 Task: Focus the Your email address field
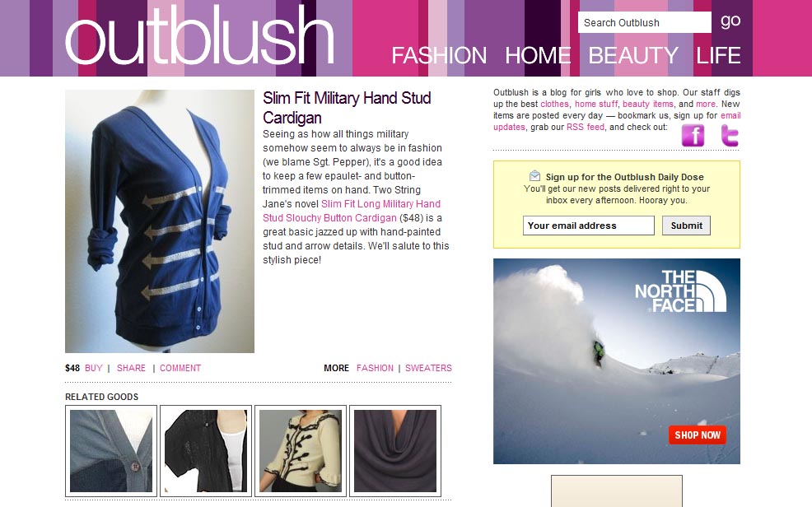click(589, 226)
